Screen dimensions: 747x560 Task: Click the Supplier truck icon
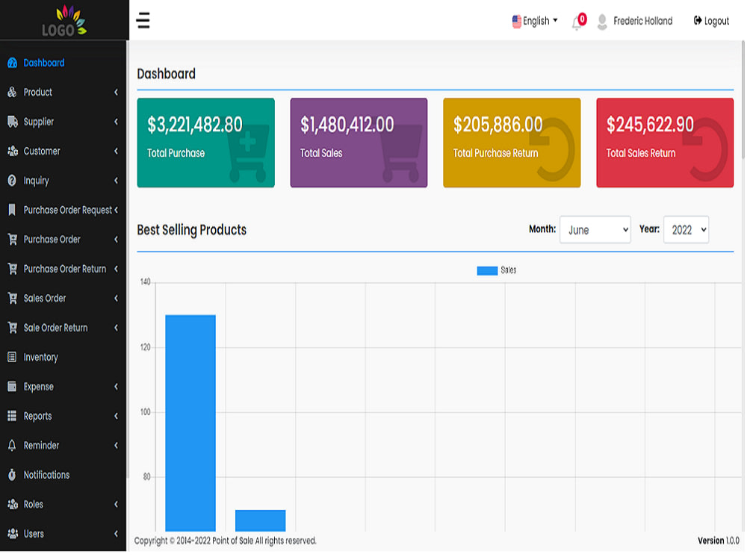pyautogui.click(x=13, y=122)
